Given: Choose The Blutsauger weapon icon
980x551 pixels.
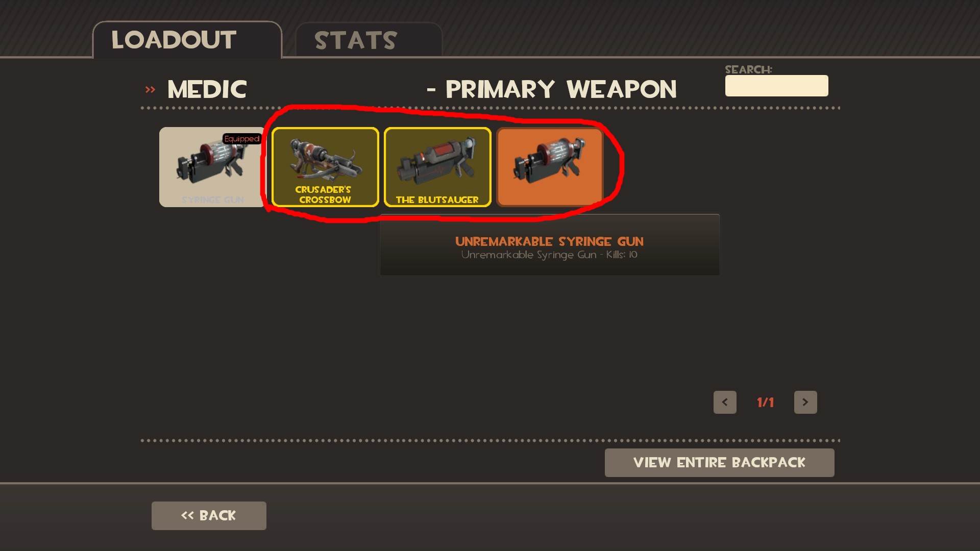Looking at the screenshot, I should coord(437,167).
